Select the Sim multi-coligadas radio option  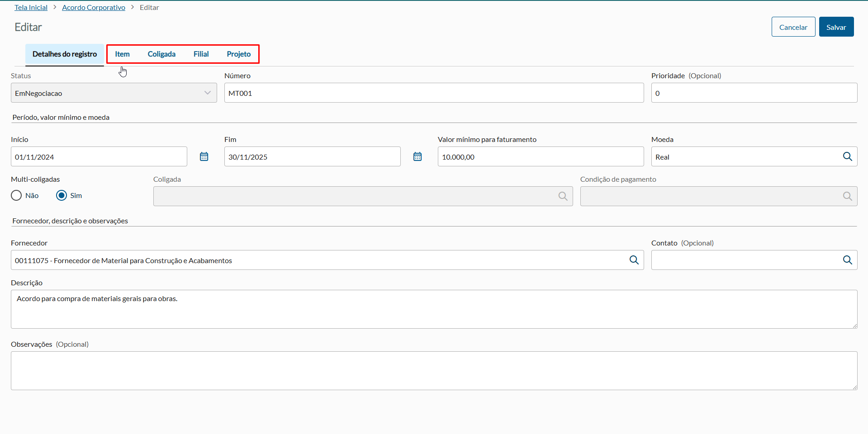point(62,195)
